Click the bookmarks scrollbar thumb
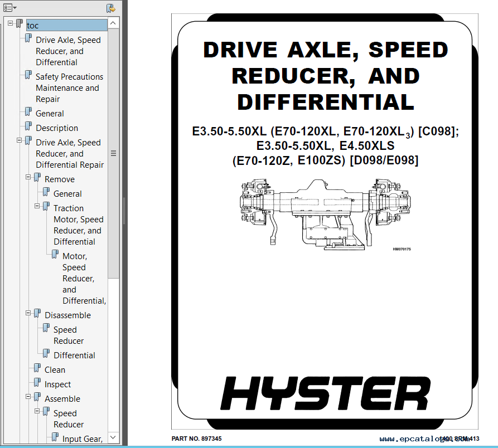 (113, 154)
